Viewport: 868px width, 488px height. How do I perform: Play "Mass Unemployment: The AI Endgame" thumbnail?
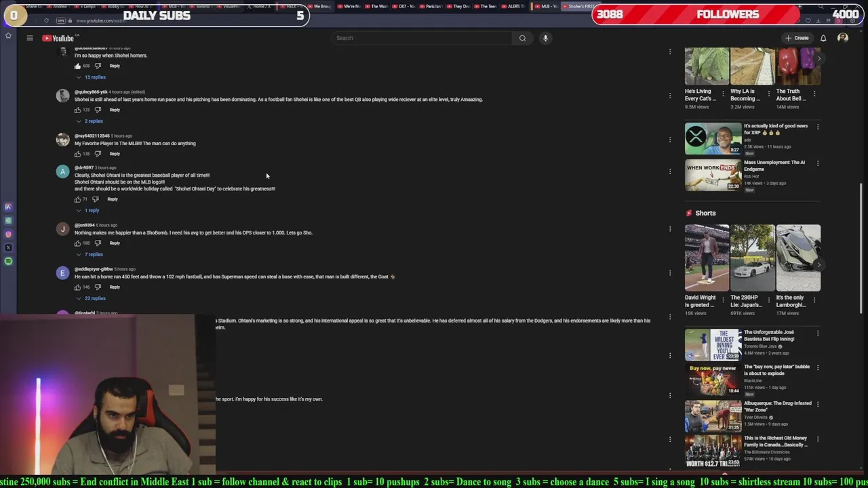(x=713, y=176)
